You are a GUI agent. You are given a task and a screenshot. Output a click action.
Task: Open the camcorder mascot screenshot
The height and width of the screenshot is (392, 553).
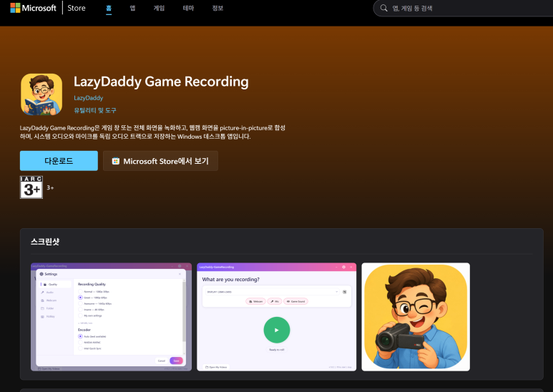tap(416, 317)
